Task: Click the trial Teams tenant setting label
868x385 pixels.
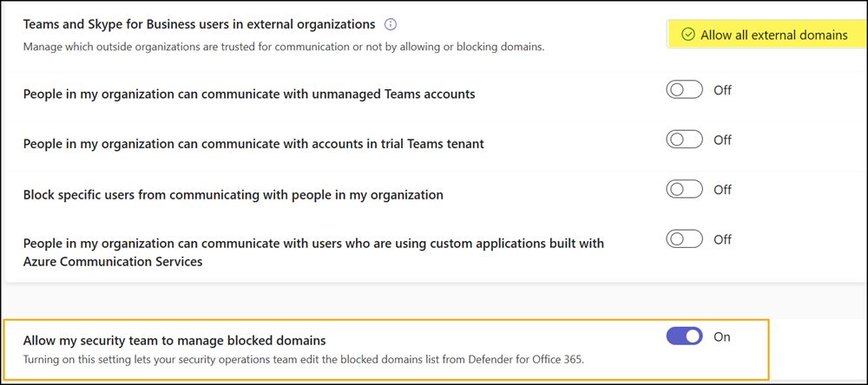Action: (253, 144)
